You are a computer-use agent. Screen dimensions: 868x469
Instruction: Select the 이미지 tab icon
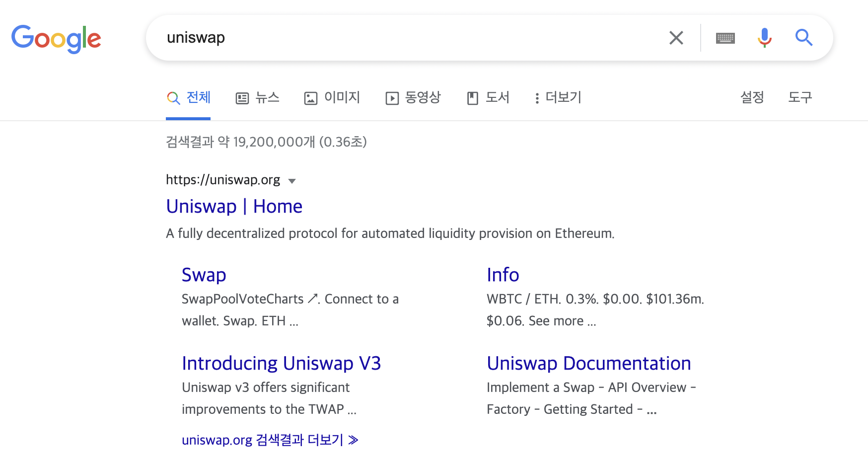tap(311, 98)
